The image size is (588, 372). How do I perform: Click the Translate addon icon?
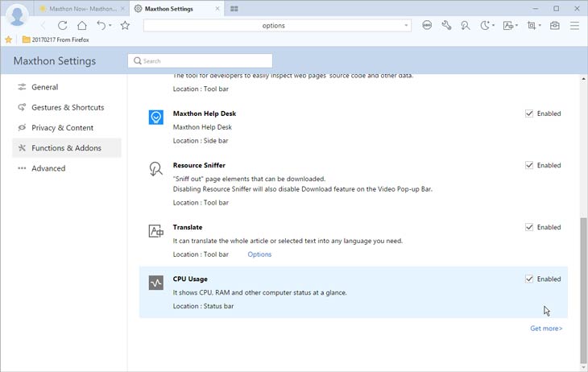pyautogui.click(x=156, y=231)
